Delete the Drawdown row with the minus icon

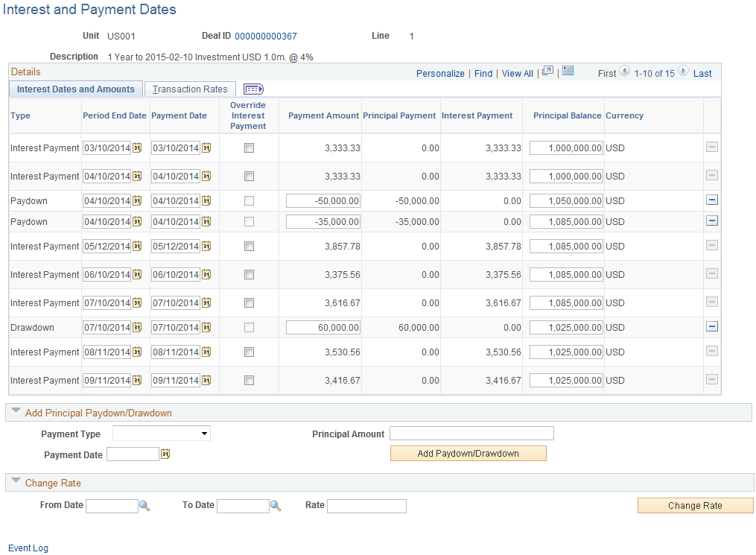[x=712, y=326]
